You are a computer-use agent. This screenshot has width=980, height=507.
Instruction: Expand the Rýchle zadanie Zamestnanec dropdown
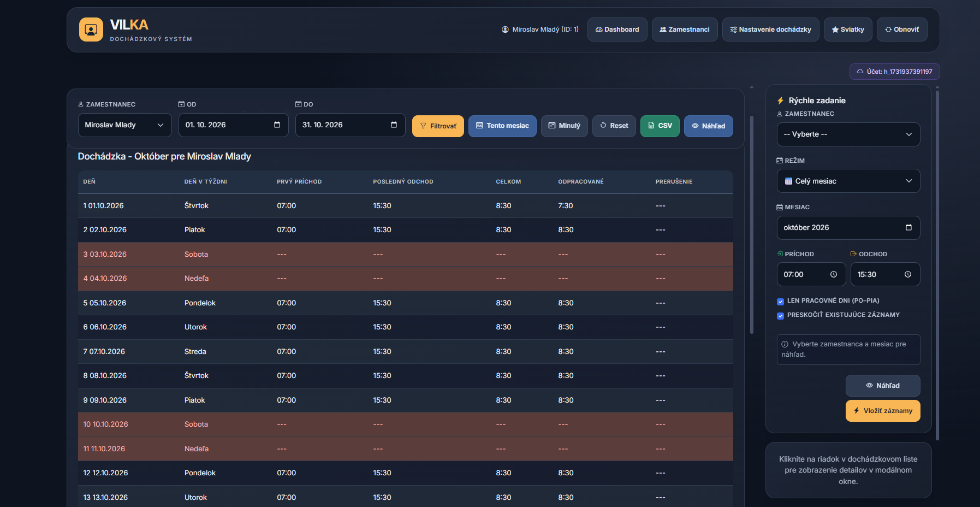click(x=848, y=134)
